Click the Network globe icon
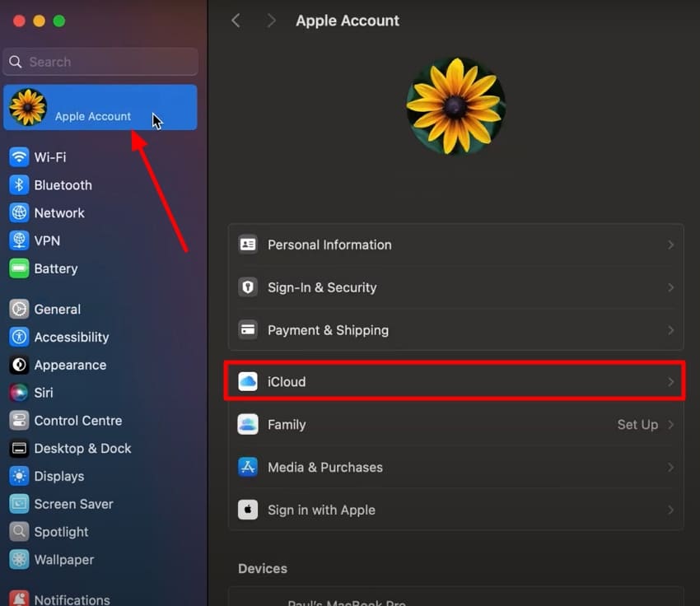The height and width of the screenshot is (606, 700). 19,213
